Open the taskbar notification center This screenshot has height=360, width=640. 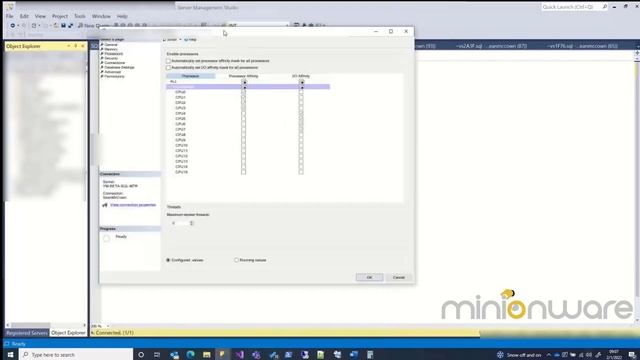(x=632, y=355)
